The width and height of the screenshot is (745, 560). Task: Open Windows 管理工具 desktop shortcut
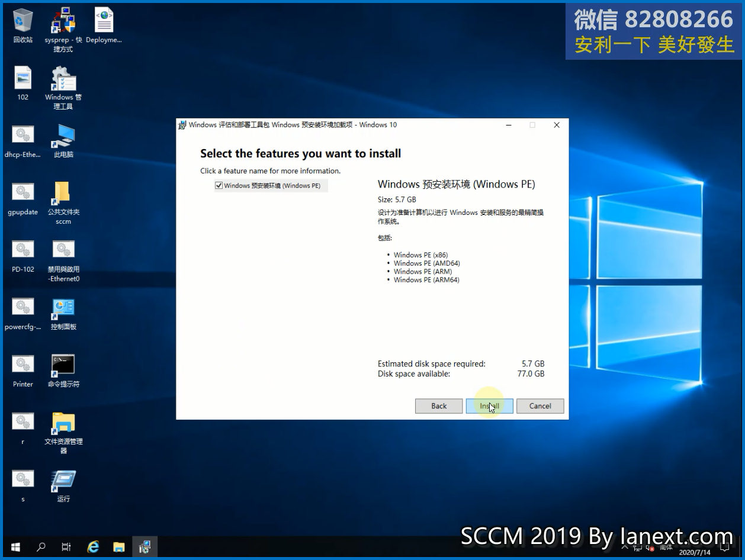63,88
